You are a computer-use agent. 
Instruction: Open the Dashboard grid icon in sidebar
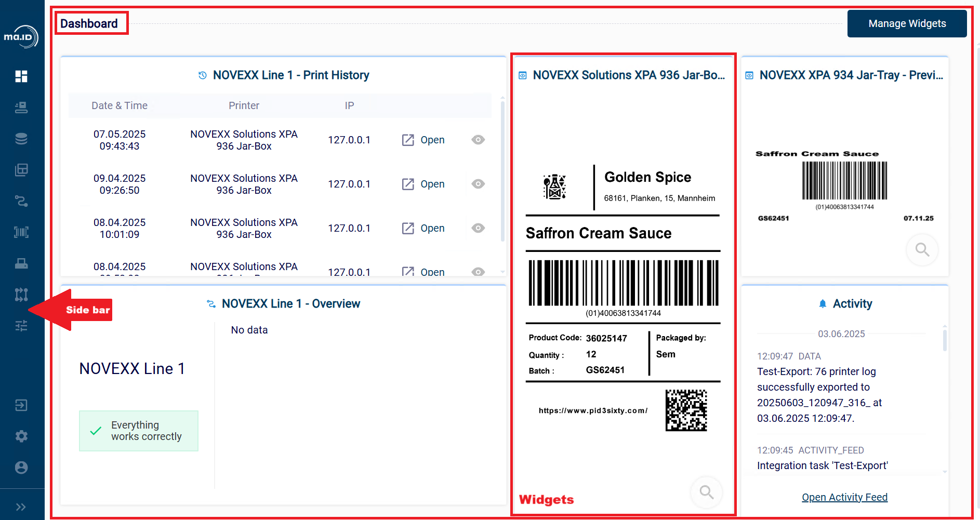point(21,76)
